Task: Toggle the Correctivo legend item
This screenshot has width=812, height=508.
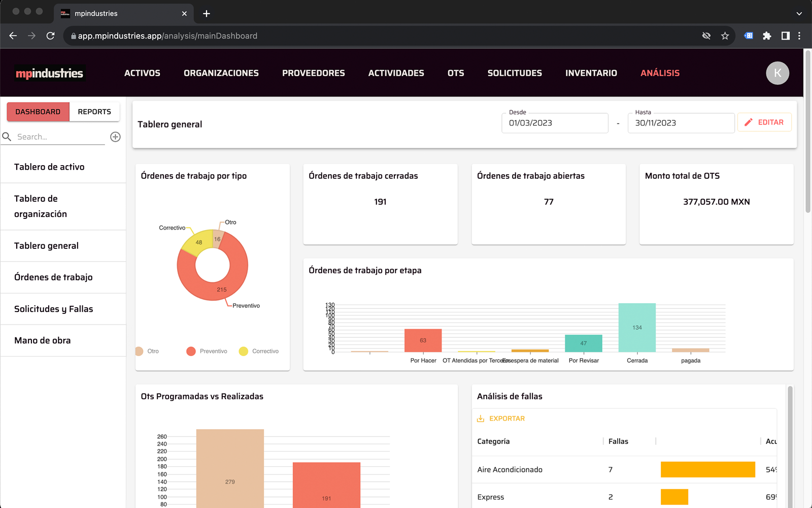Action: (x=259, y=351)
